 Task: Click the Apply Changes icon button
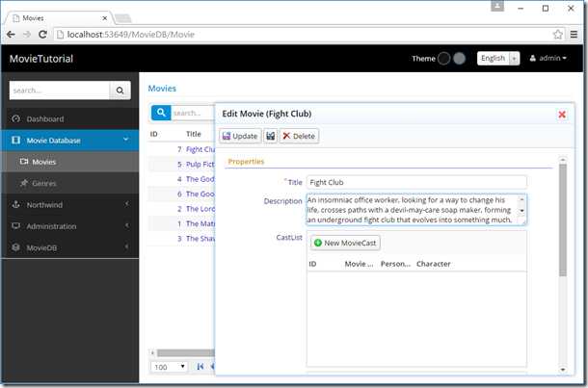click(x=270, y=136)
